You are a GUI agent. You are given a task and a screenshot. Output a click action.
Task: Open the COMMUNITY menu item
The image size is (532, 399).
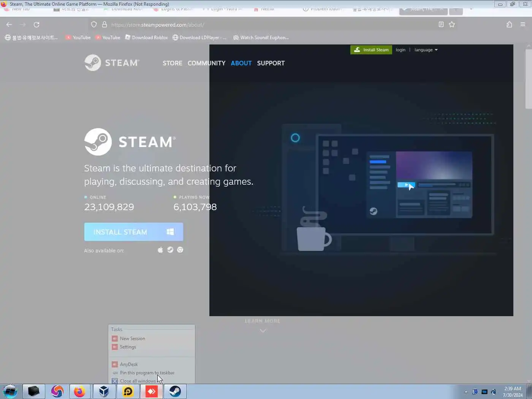[x=206, y=63]
